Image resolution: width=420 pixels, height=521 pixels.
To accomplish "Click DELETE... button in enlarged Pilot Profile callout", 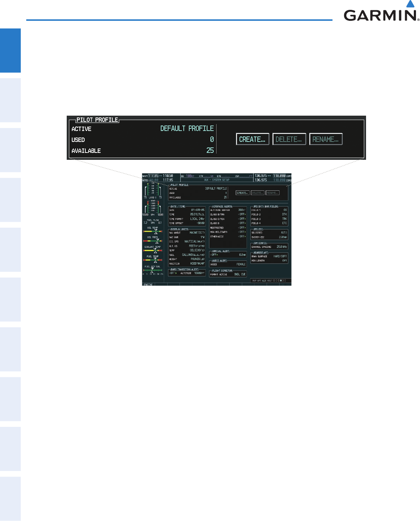I will tap(289, 139).
